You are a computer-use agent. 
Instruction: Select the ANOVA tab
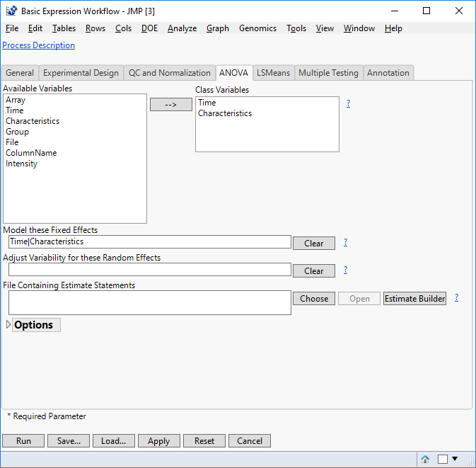point(233,73)
